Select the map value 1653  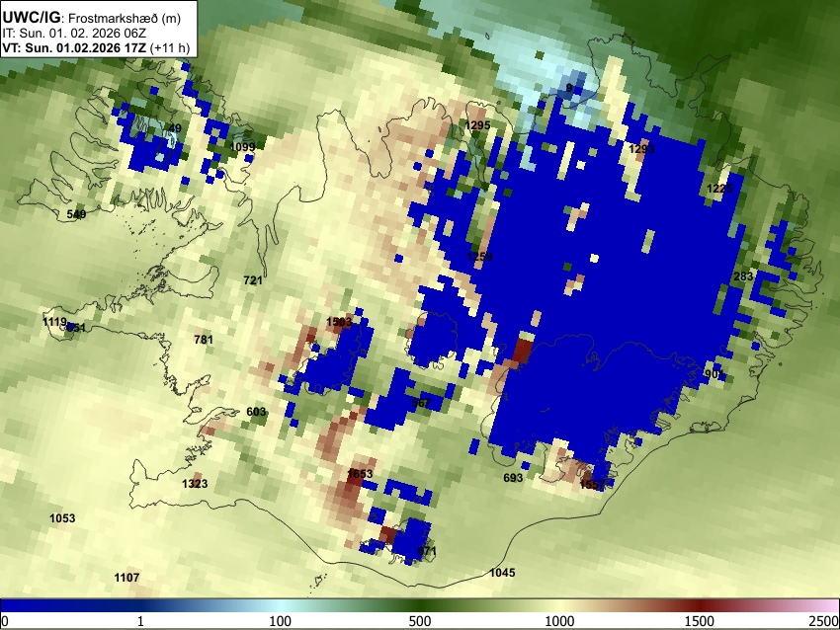point(360,474)
